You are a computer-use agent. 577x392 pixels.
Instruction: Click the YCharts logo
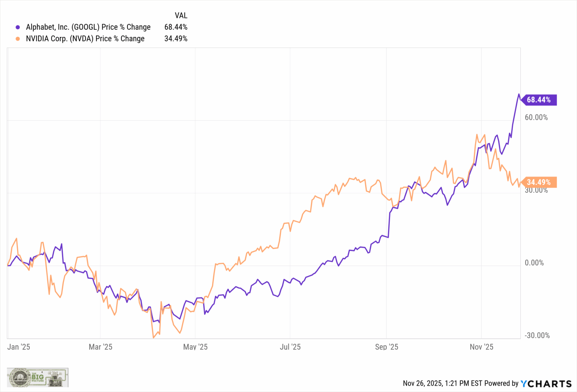pos(546,384)
